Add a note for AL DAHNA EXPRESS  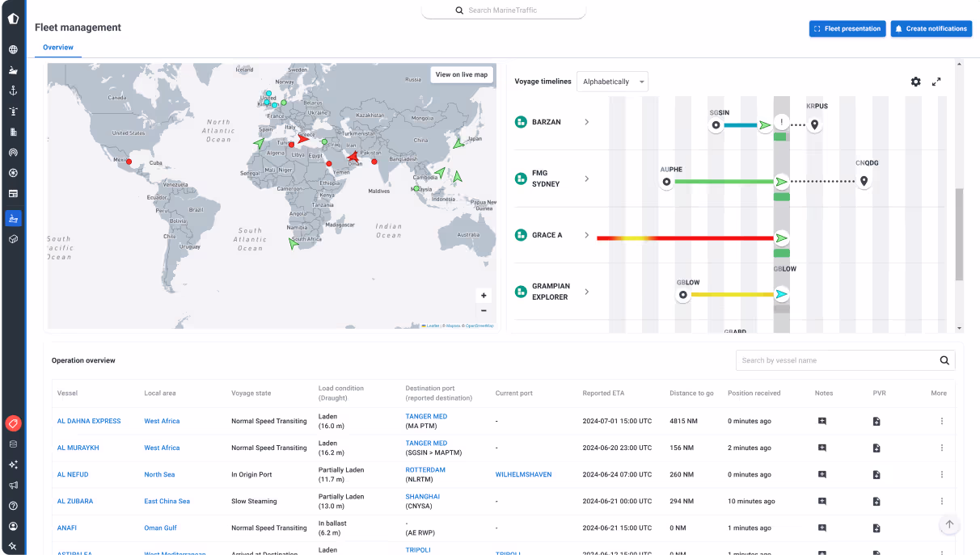[822, 421]
